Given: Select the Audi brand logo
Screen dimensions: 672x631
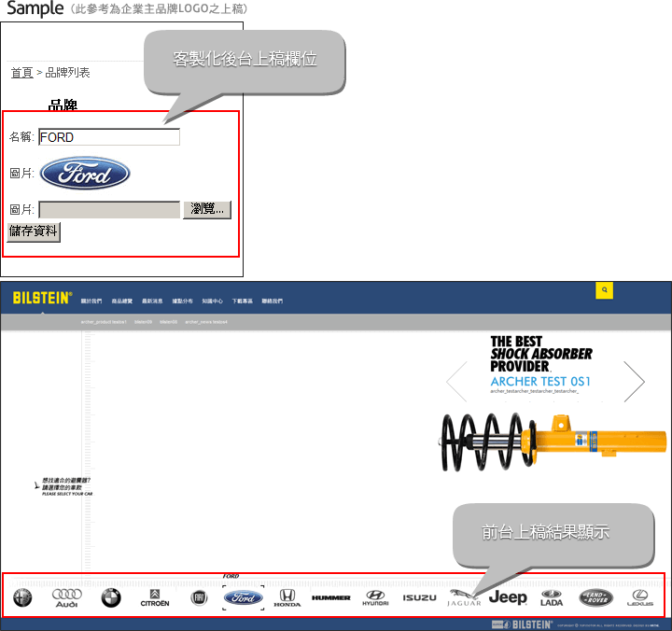Looking at the screenshot, I should pos(67,597).
